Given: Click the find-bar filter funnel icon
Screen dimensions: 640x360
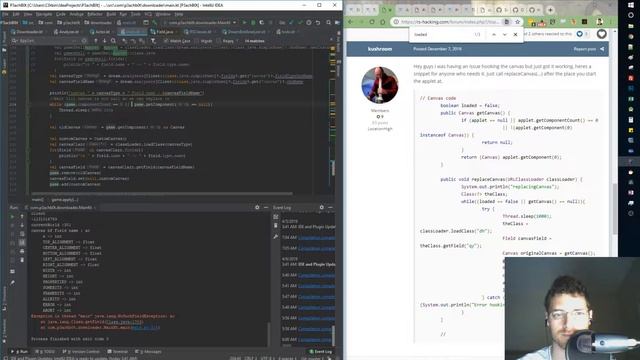Looking at the screenshot, I should pyautogui.click(x=153, y=41).
